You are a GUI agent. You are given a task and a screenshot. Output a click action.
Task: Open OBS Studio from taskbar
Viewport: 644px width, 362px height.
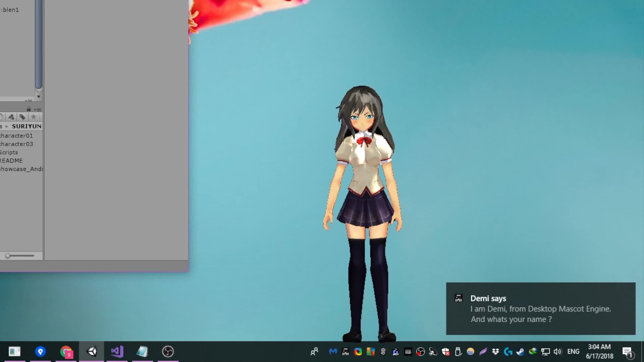pyautogui.click(x=168, y=352)
